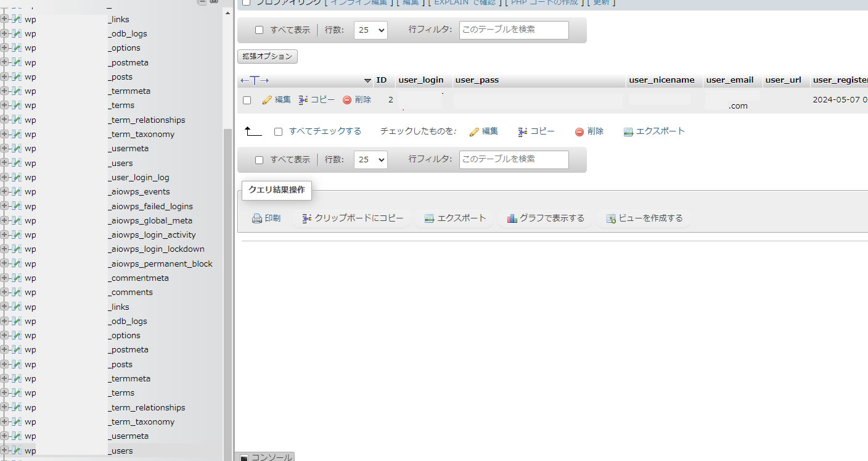Click the 行フィルタ search field below the results table
This screenshot has width=868, height=461.
pos(514,160)
